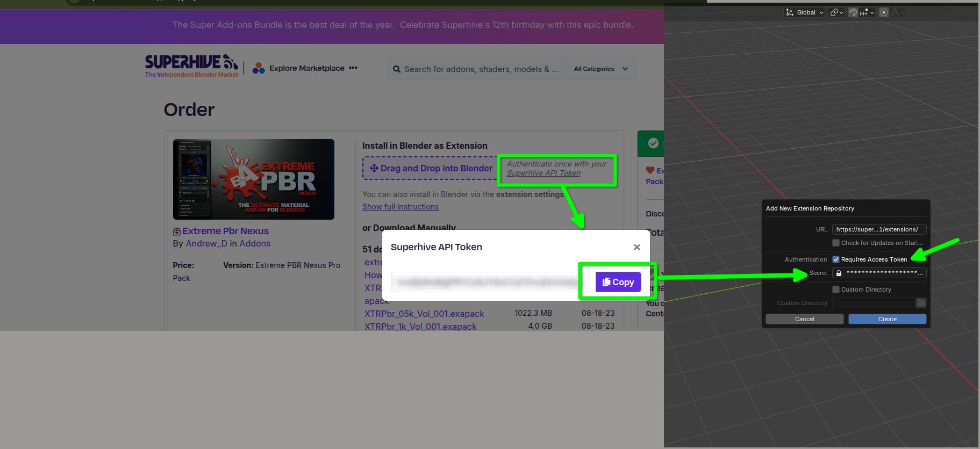
Task: Close the Superhive API Token dialog
Action: [637, 247]
